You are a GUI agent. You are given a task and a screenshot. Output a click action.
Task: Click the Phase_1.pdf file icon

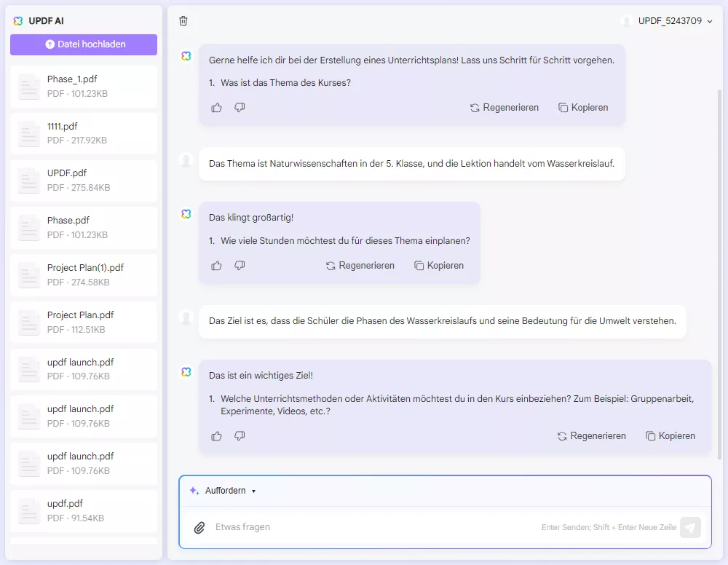tap(29, 87)
